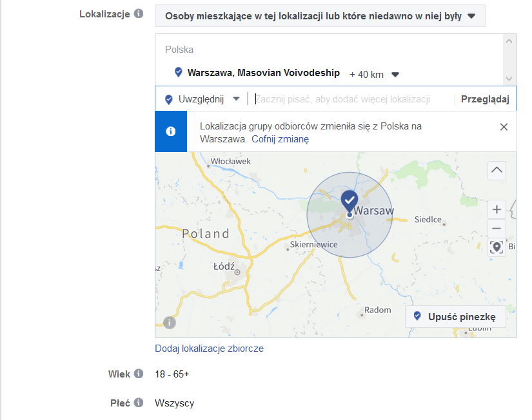The width and height of the screenshot is (532, 420).
Task: Click the Wiek info icon
Action: pos(139,373)
